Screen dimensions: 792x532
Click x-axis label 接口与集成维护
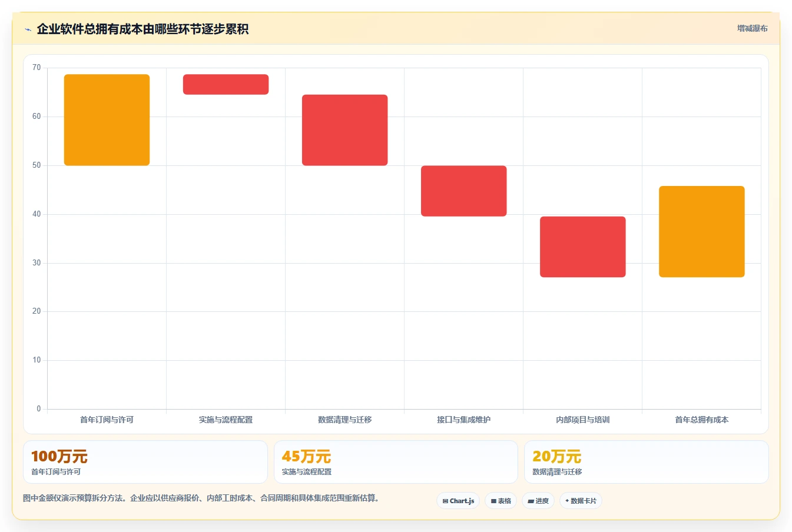463,420
